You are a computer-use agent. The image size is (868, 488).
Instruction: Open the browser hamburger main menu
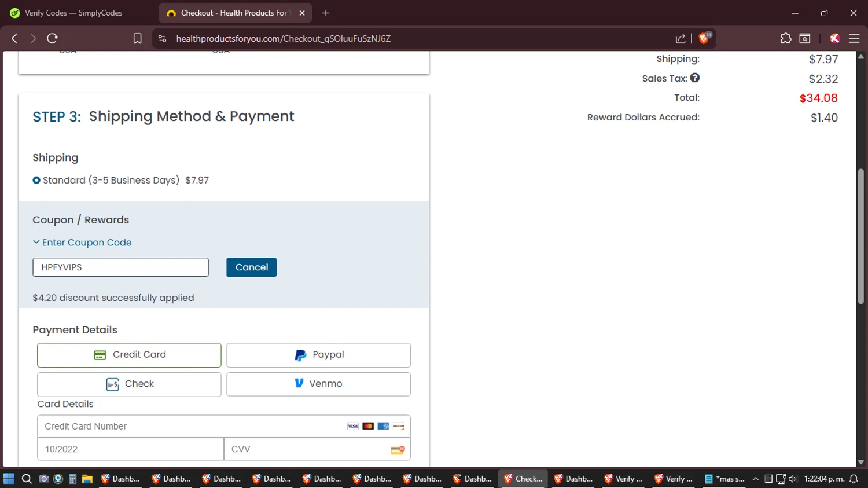[854, 38]
